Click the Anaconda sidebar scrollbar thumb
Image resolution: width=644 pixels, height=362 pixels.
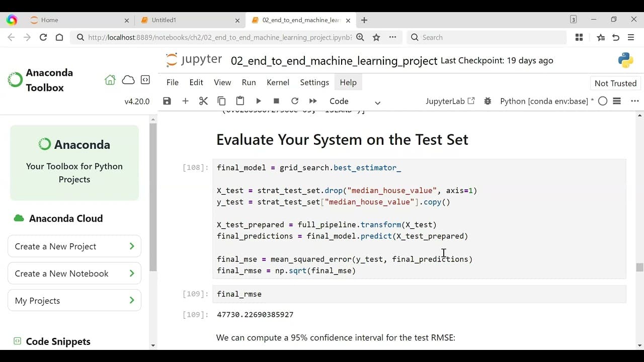pos(153,196)
